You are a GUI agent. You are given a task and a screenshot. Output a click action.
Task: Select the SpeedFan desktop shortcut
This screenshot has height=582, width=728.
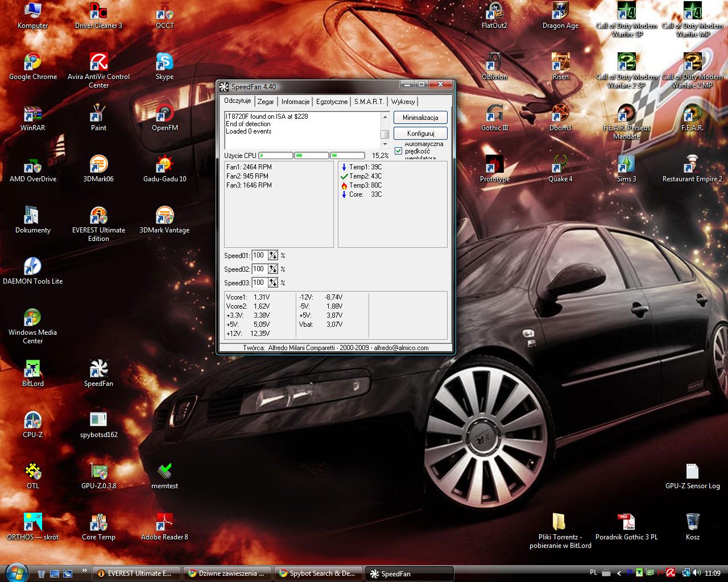pyautogui.click(x=98, y=373)
